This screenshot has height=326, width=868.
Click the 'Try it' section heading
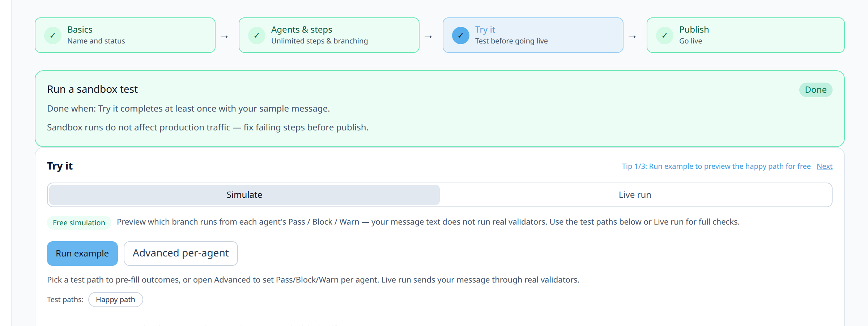(x=60, y=166)
